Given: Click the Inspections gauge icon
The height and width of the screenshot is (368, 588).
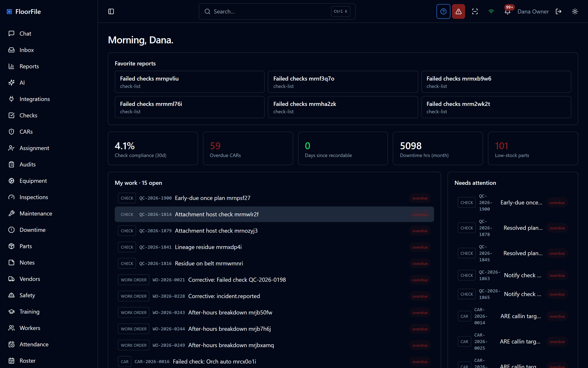Looking at the screenshot, I should 11,197.
